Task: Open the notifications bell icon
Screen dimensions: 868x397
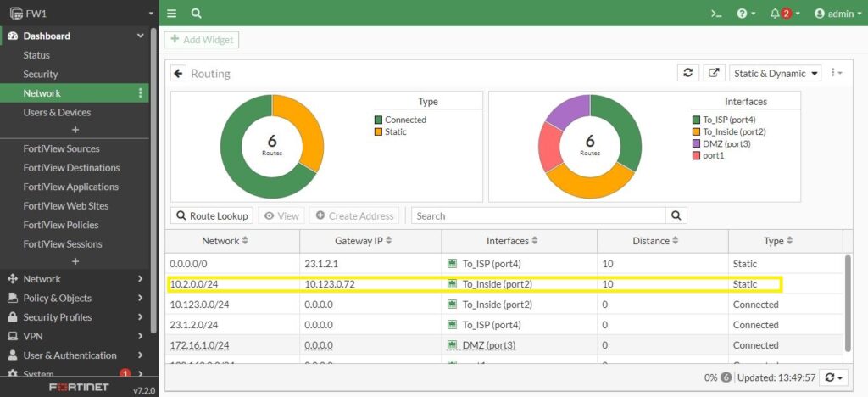Action: tap(775, 14)
